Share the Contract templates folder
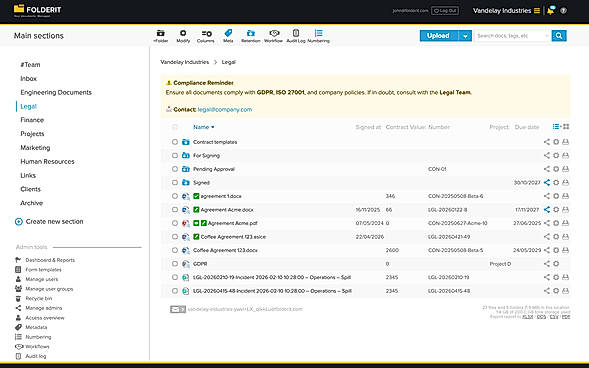 click(x=547, y=142)
